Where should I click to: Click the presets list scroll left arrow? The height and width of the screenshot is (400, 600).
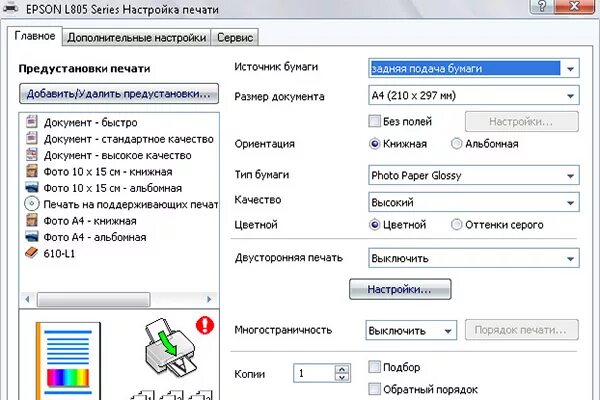[x=27, y=299]
